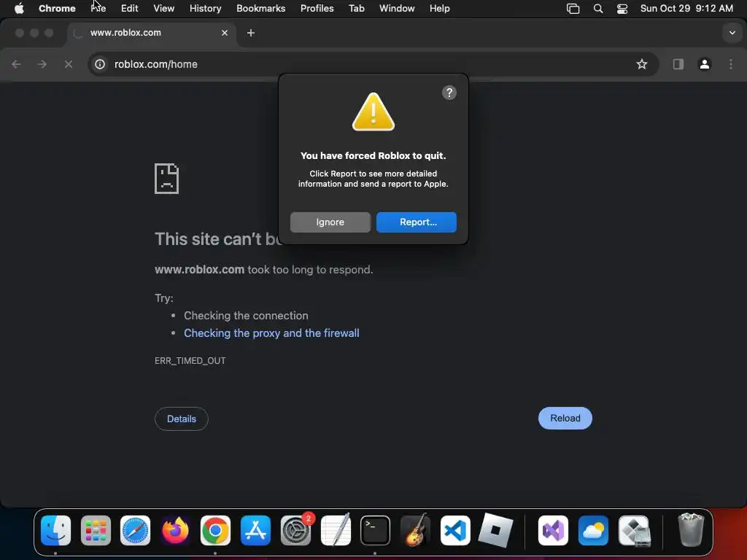The image size is (747, 560).
Task: Go forward with the arrow button
Action: point(42,64)
